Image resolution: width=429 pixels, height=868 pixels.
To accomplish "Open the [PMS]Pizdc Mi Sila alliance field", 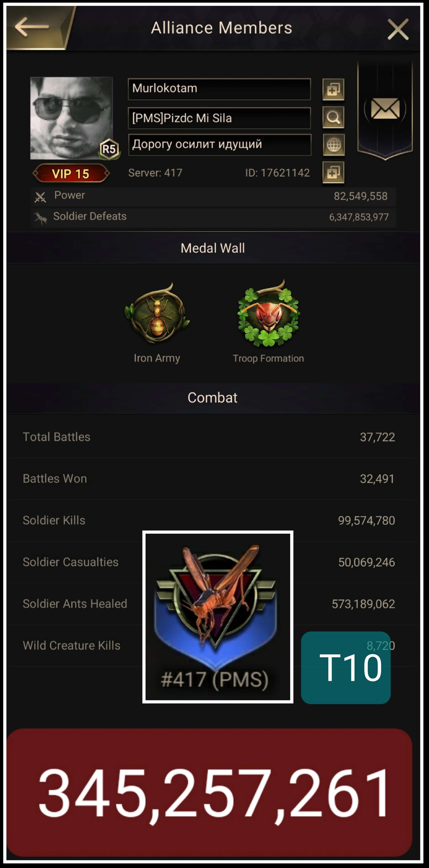I will point(219,118).
